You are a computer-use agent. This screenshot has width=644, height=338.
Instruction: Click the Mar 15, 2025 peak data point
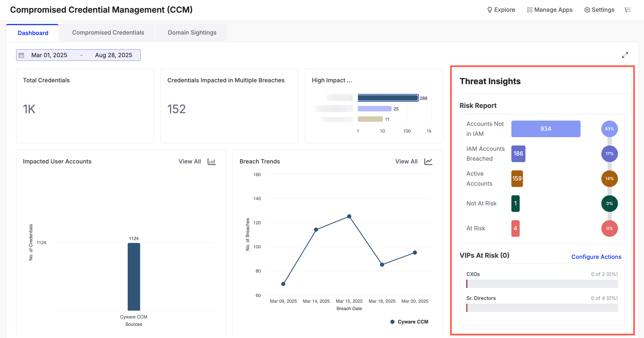coord(349,216)
